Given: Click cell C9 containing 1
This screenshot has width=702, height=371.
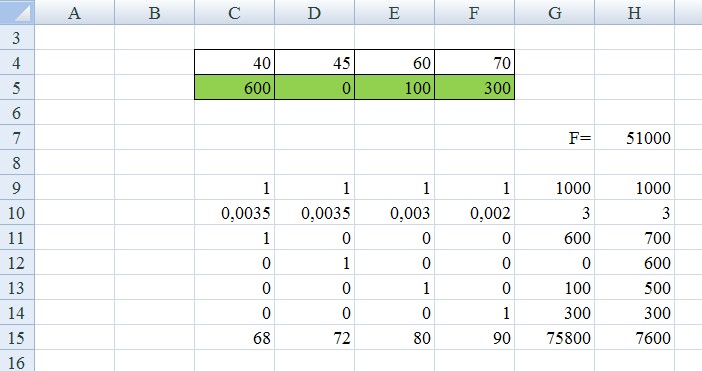Looking at the screenshot, I should pos(235,188).
